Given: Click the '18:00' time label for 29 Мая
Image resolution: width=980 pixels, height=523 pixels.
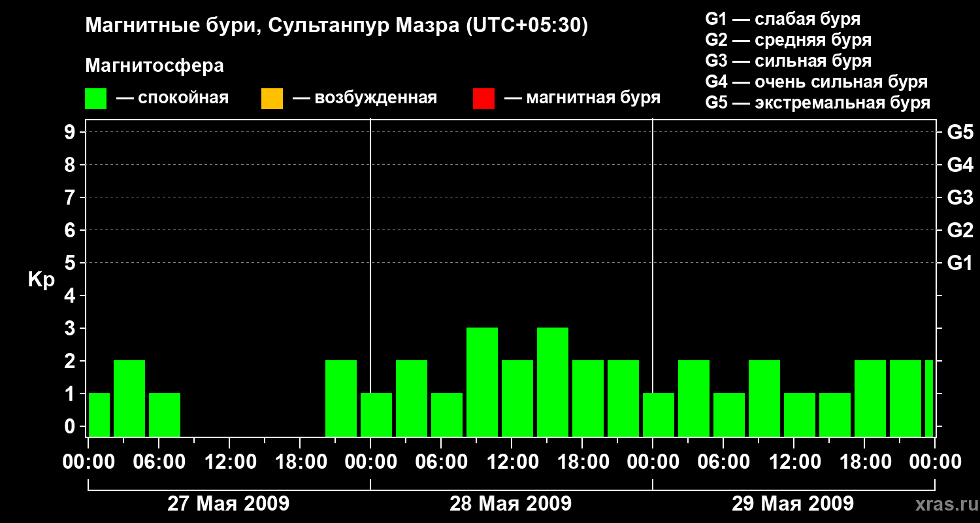Looking at the screenshot, I should coord(864,462).
